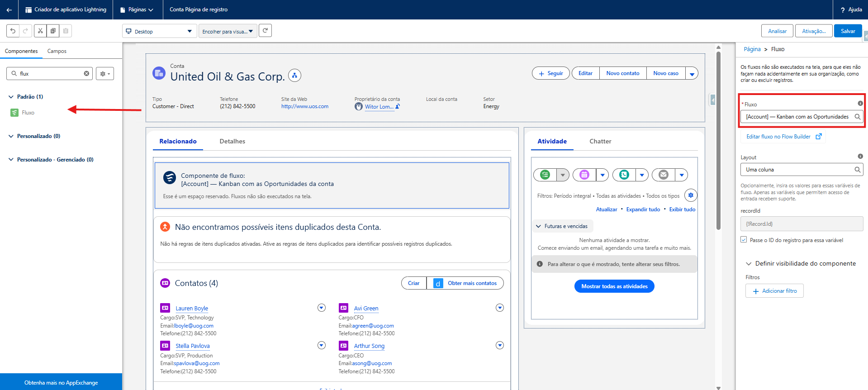Open the Layout Uma coluna combobox
The height and width of the screenshot is (390, 868).
(x=802, y=170)
